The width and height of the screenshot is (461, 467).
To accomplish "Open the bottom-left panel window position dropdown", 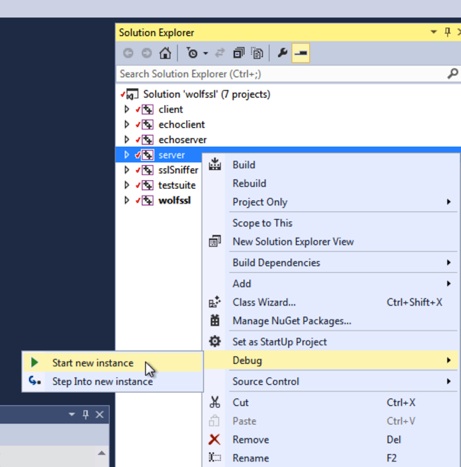I will 72,414.
